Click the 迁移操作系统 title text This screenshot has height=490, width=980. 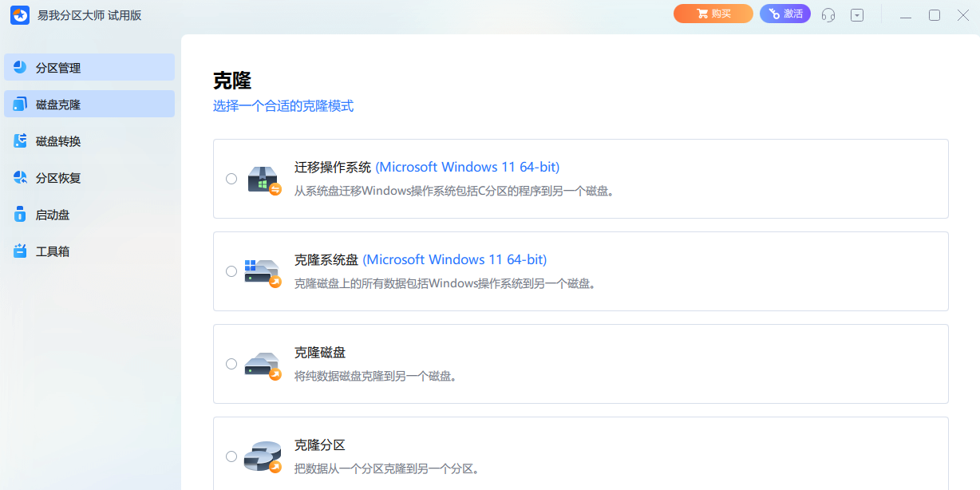[x=333, y=168]
